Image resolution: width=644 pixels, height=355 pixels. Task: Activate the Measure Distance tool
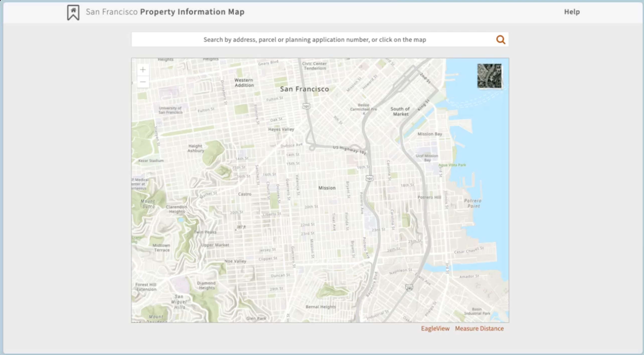(479, 328)
